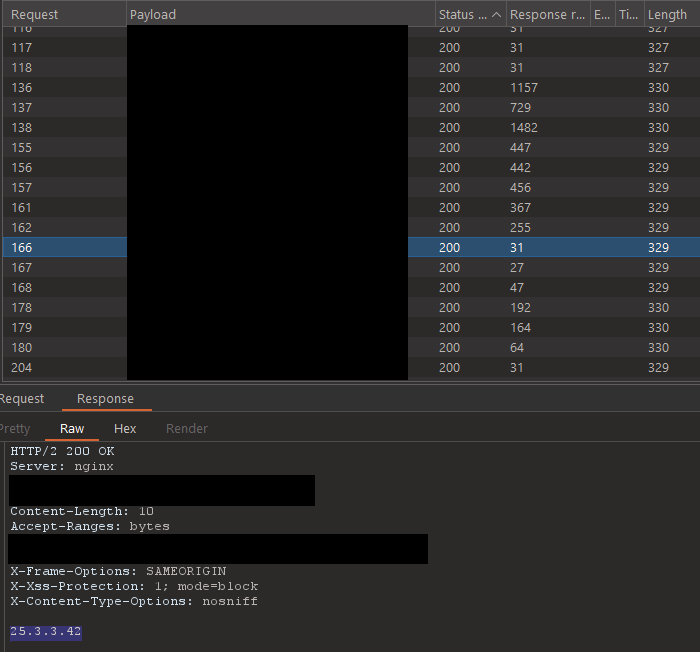Switch to the Response tab

click(105, 398)
